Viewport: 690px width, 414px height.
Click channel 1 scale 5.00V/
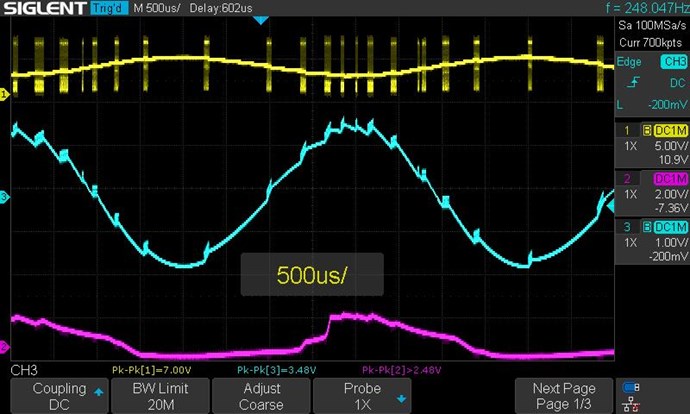[x=671, y=146]
